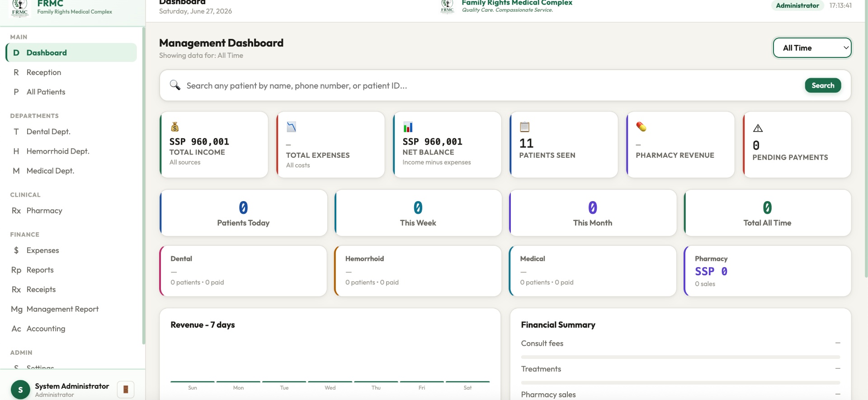Click the green Search button
868x400 pixels.
(823, 85)
